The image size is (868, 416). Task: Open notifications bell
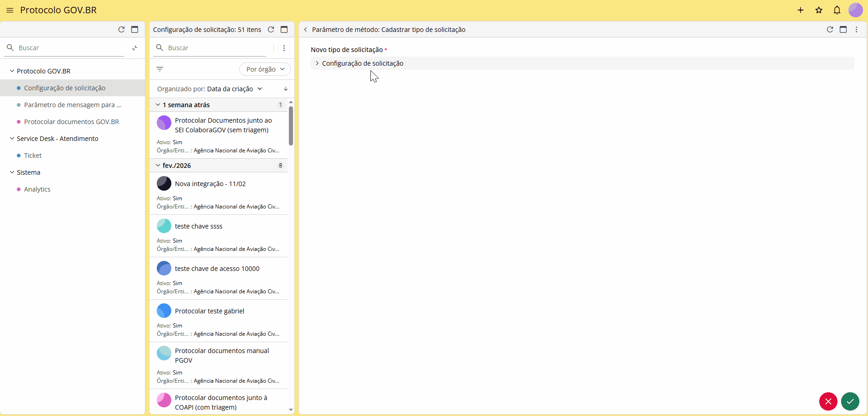[837, 10]
